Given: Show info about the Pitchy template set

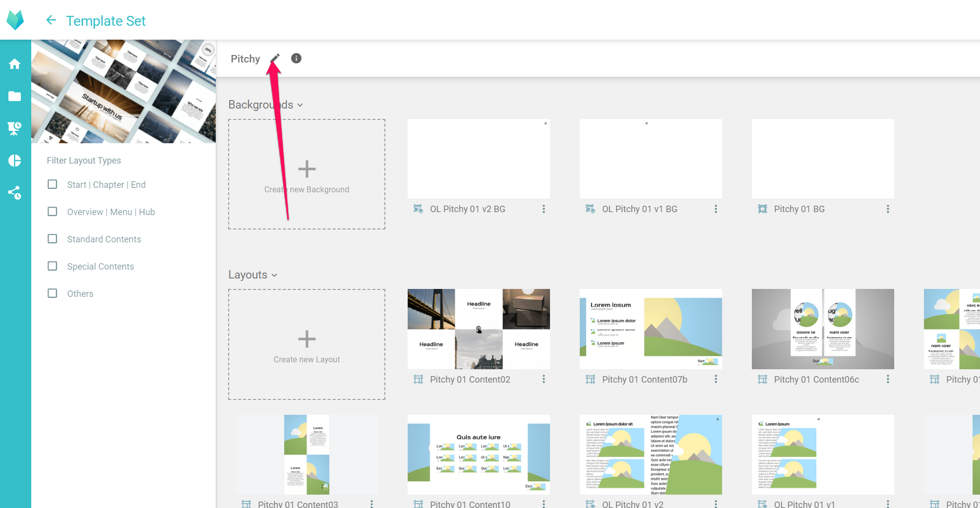Looking at the screenshot, I should [x=296, y=58].
